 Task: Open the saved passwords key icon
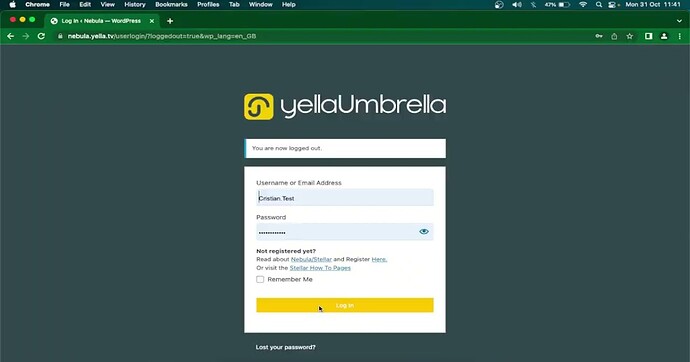click(599, 36)
